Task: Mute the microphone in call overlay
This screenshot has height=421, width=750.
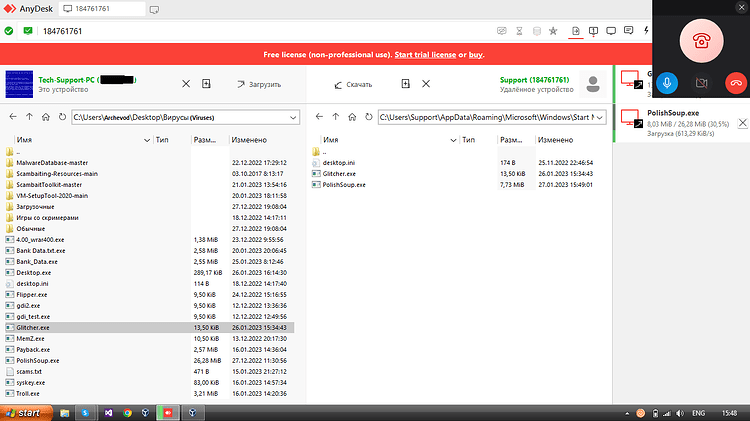Action: 667,83
